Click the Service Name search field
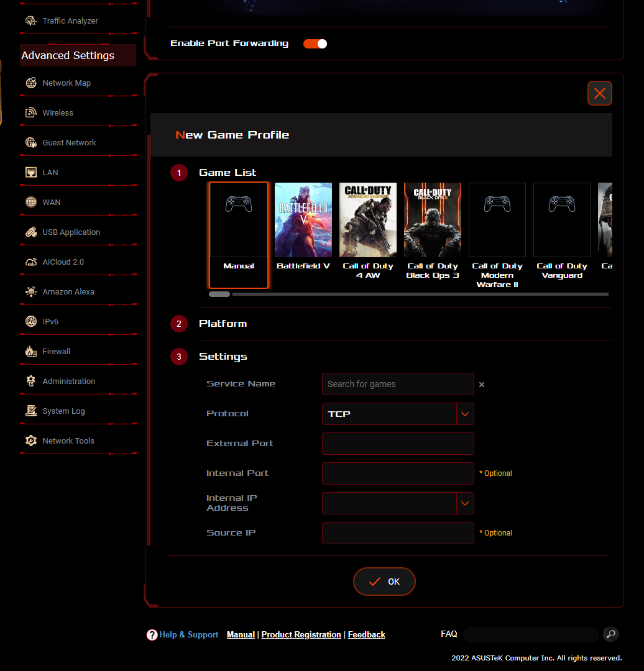The height and width of the screenshot is (671, 644). coord(398,384)
